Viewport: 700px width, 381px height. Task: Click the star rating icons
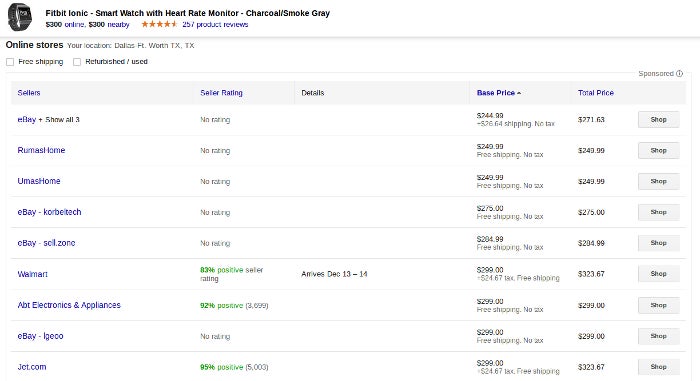159,24
